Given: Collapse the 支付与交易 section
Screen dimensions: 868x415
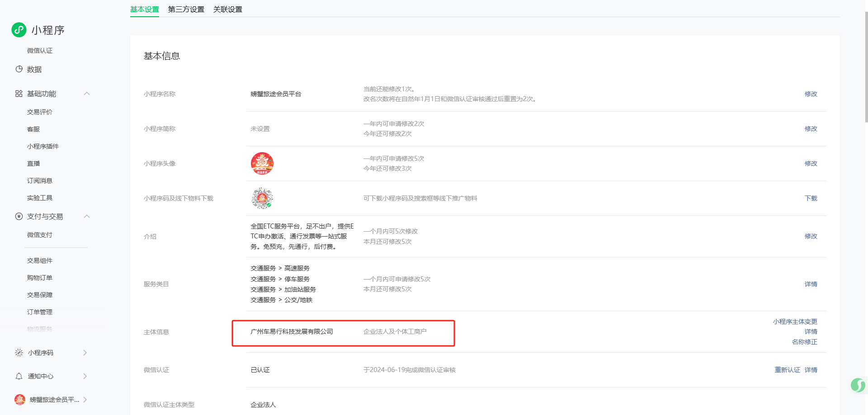Looking at the screenshot, I should [x=87, y=216].
